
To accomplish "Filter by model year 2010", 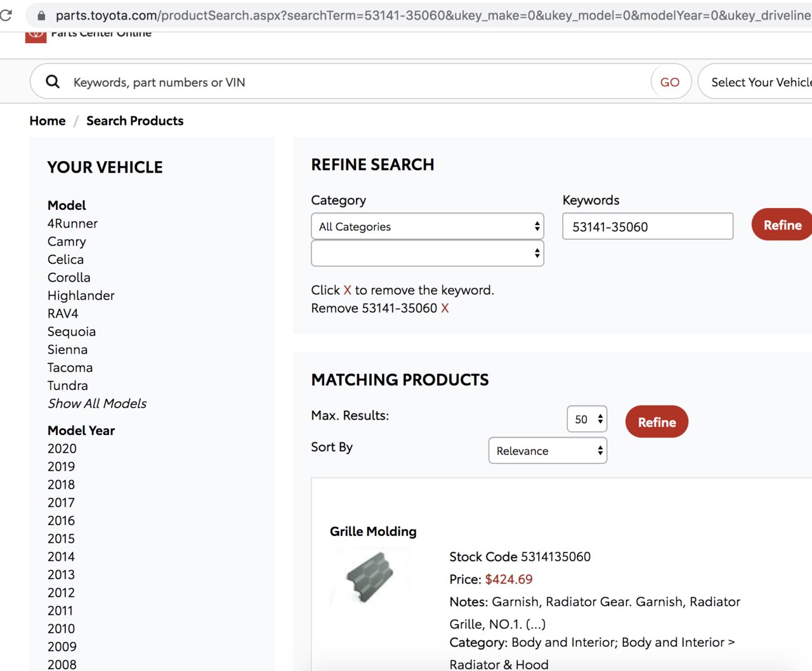I will 62,629.
